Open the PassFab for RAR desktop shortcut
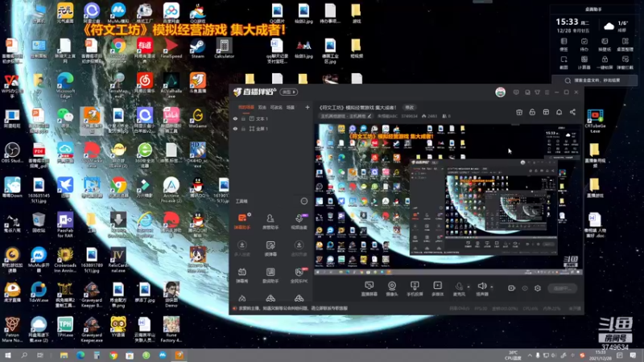 point(65,225)
